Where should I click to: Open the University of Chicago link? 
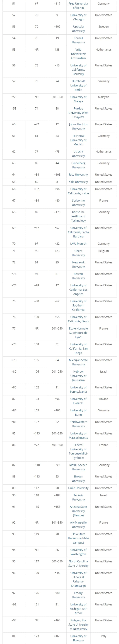(x=78, y=17)
